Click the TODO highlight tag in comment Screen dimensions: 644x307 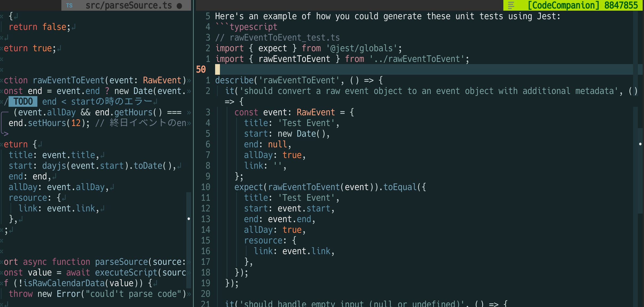[23, 101]
